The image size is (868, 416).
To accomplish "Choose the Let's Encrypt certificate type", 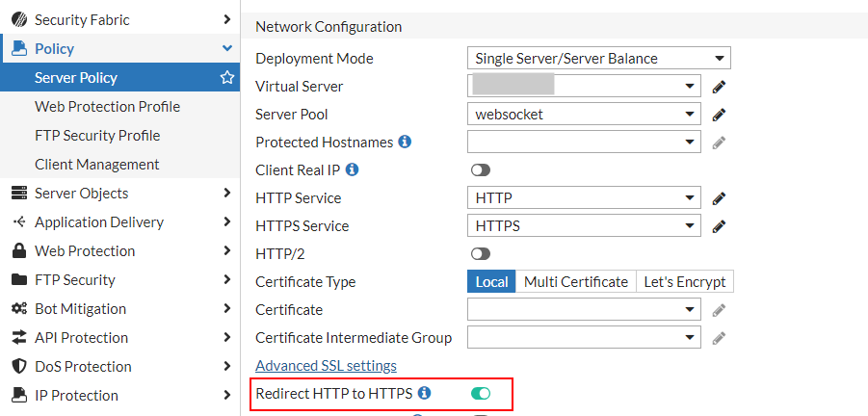I will [685, 282].
